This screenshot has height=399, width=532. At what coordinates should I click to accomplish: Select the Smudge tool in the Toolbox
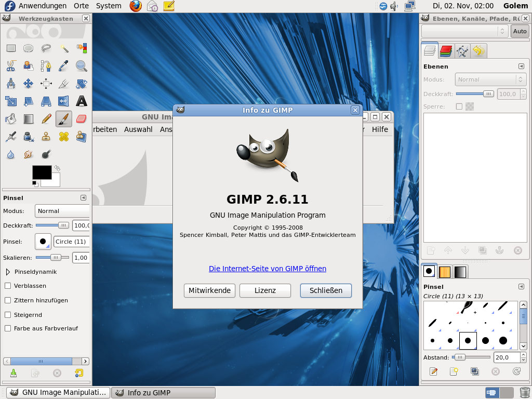click(29, 154)
